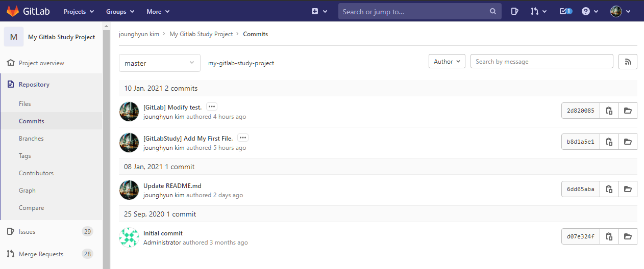Open Project overview in sidebar
The image size is (644, 269).
[x=41, y=63]
